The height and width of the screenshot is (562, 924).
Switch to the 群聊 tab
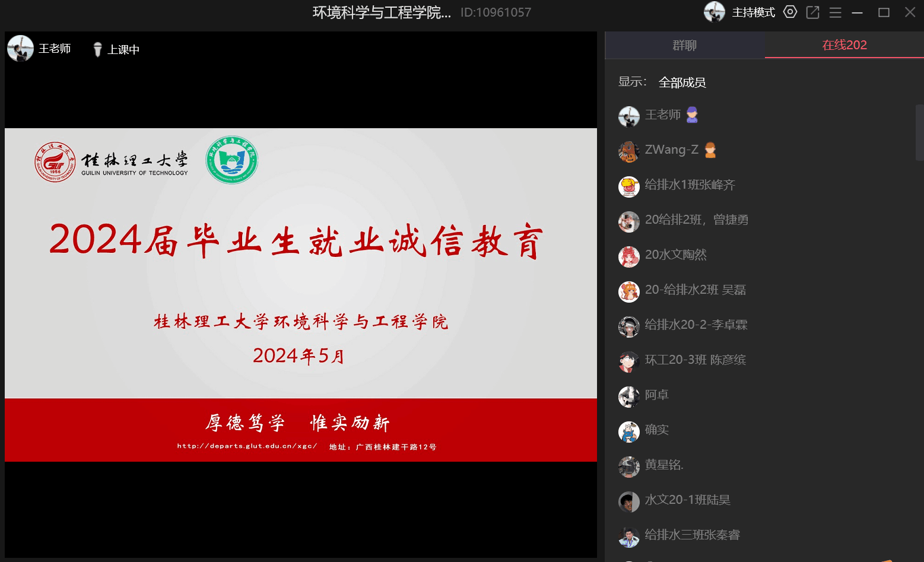coord(684,45)
